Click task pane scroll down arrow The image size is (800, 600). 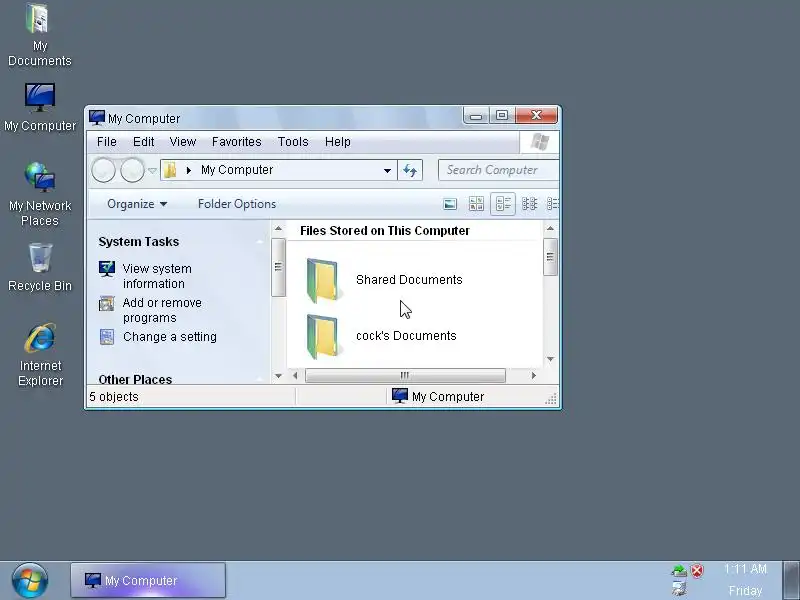point(278,376)
